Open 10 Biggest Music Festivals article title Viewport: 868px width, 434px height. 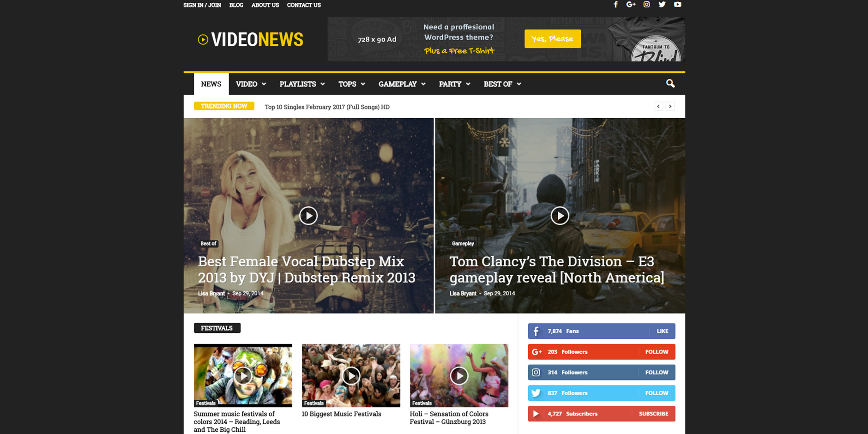(341, 414)
